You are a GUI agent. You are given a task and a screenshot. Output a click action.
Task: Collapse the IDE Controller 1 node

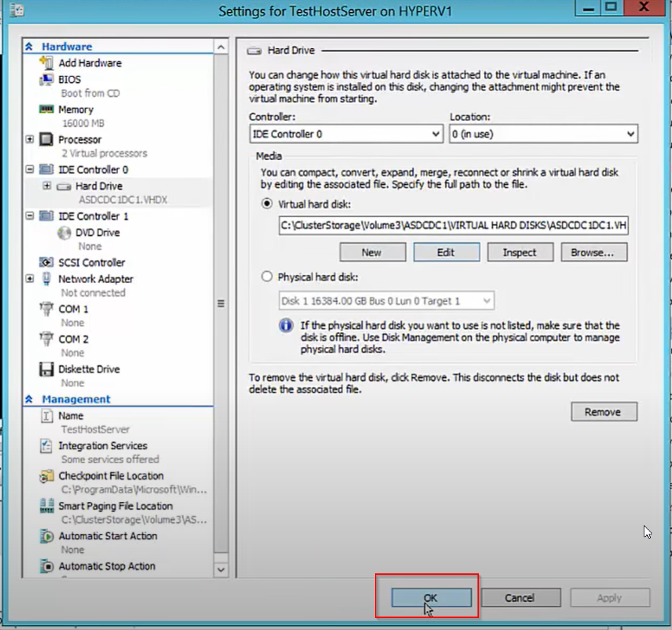coord(30,216)
